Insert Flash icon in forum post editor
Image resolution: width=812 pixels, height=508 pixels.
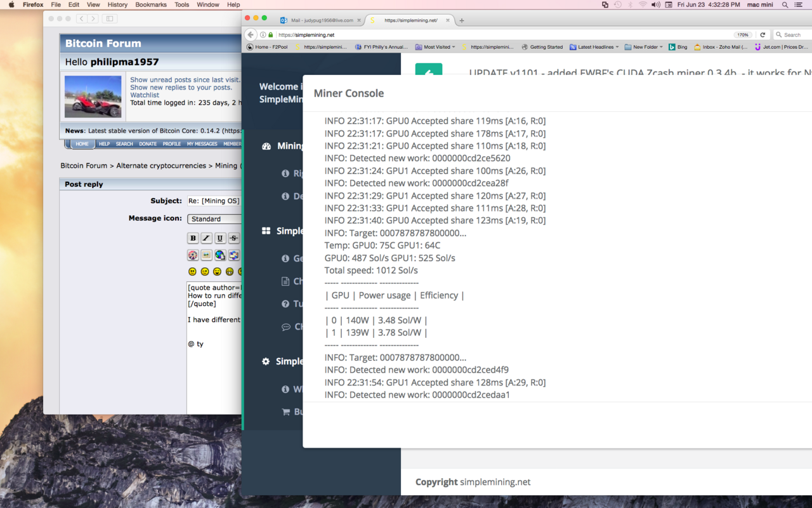[x=193, y=255]
